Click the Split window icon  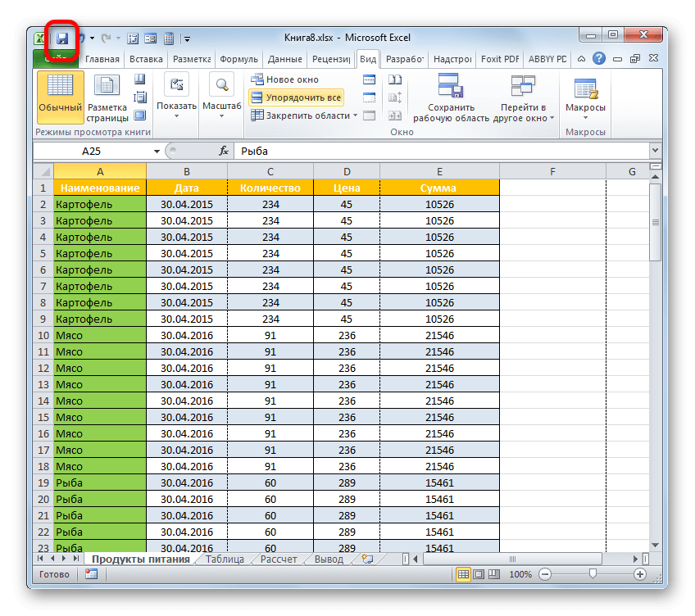369,79
